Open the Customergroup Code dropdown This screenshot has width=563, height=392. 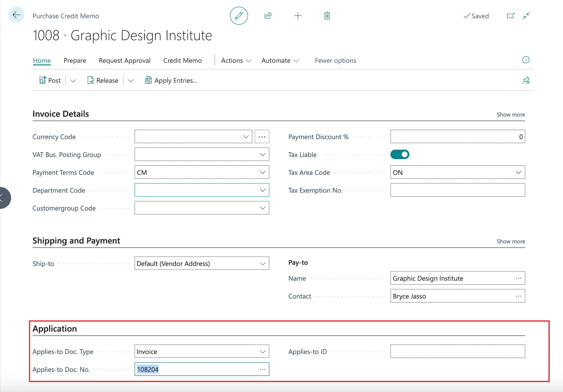pos(262,208)
